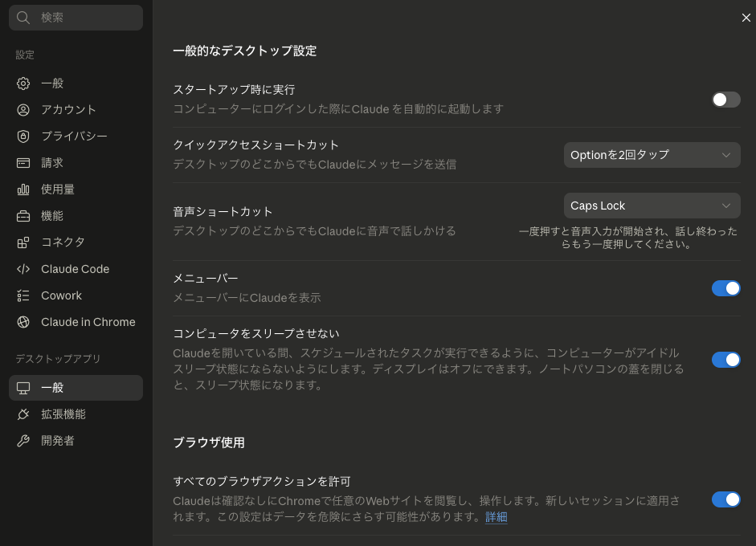The width and height of the screenshot is (756, 546).
Task: Click the クイックアクセスショートカット label
Action: click(256, 145)
